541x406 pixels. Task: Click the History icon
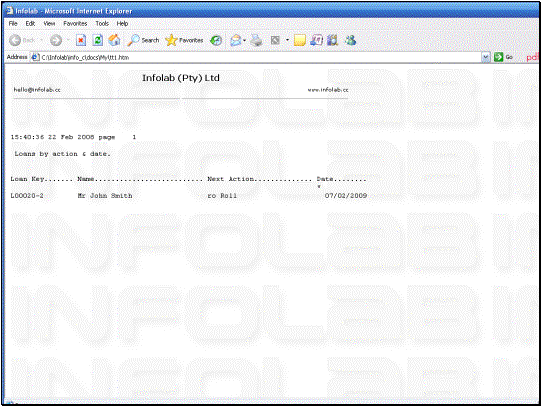tap(216, 40)
